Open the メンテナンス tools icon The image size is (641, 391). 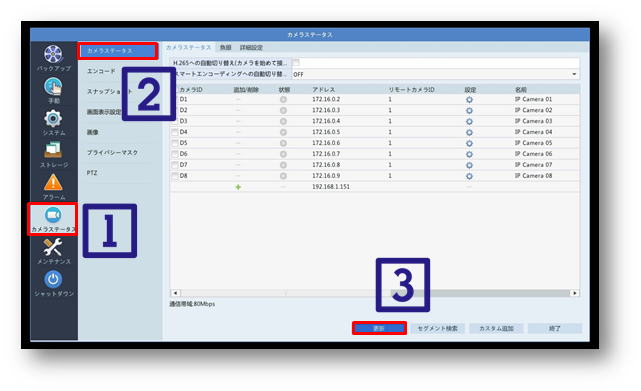[53, 247]
